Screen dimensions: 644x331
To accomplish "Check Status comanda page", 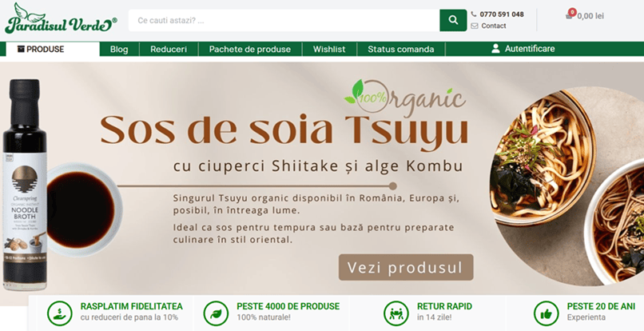I will click(400, 49).
